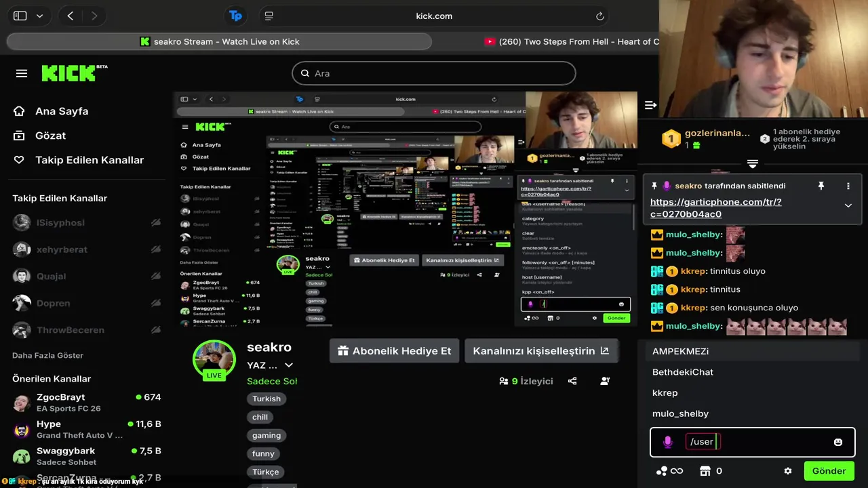Select the Türkçe tag
The width and height of the screenshot is (868, 488).
(266, 472)
